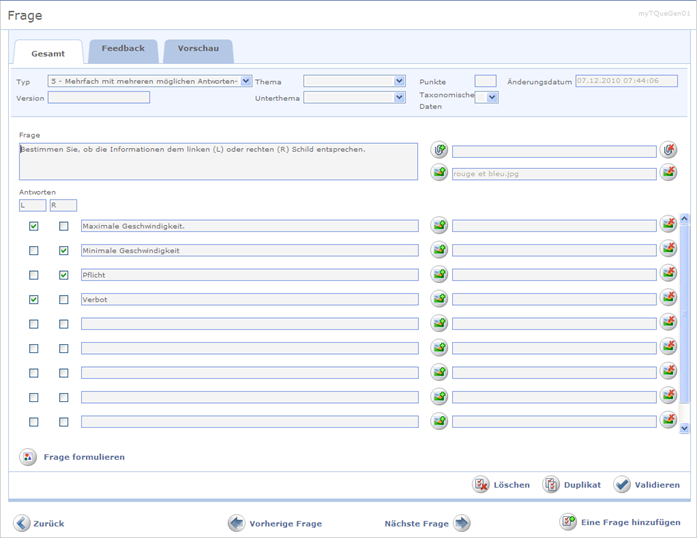Open the Vorschau tab
This screenshot has height=538, width=697.
(x=198, y=49)
